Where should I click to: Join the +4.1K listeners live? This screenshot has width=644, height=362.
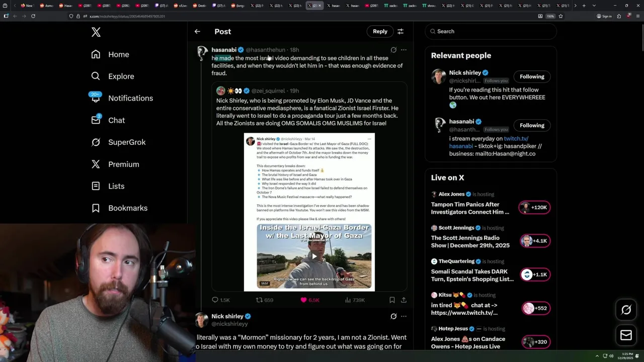[x=534, y=241]
